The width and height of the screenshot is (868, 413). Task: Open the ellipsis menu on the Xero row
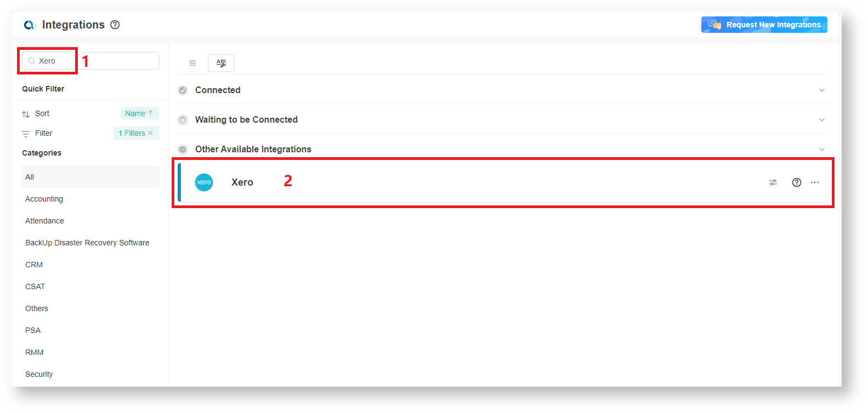click(815, 182)
